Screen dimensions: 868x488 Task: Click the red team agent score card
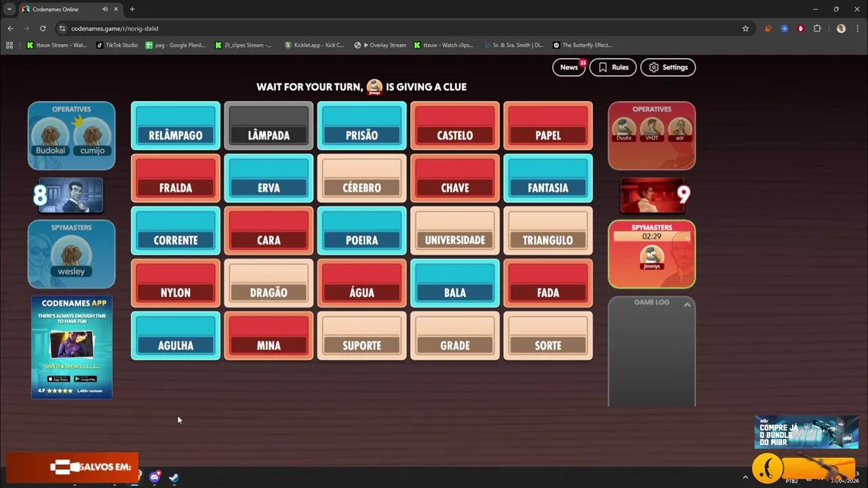coord(653,195)
